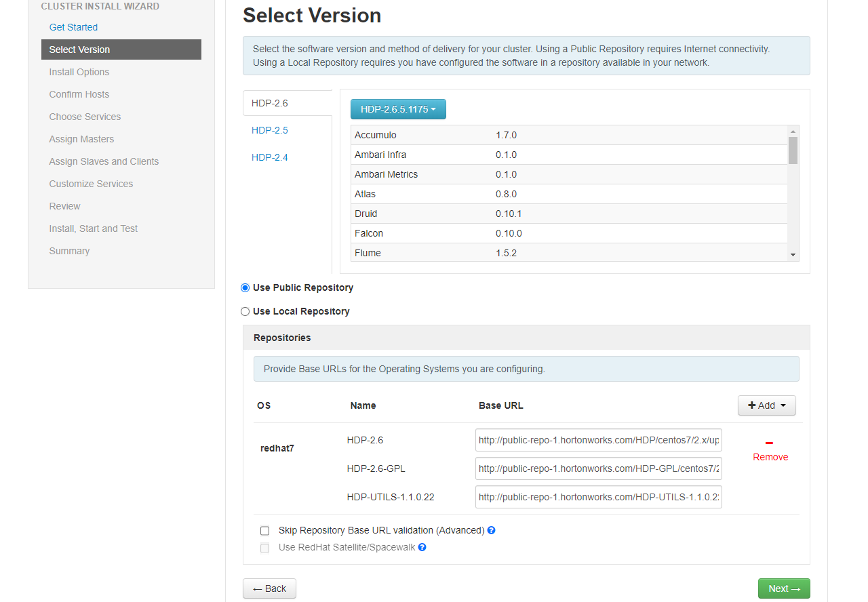Screen dimensions: 868x602
Task: Go to the Get Started wizard step
Action: (73, 27)
